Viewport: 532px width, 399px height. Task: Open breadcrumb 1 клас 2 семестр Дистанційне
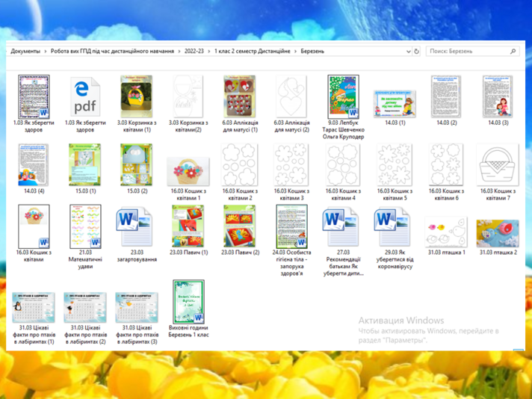coord(252,52)
